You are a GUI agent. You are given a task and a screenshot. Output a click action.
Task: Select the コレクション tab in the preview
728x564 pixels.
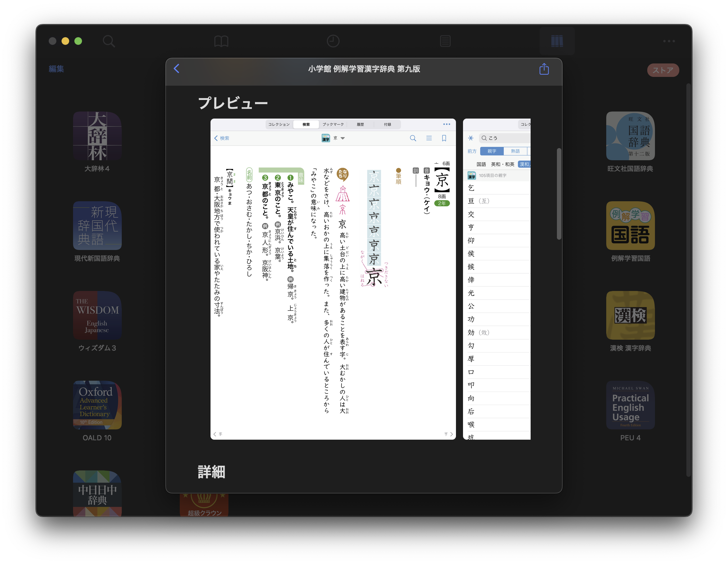click(x=279, y=124)
